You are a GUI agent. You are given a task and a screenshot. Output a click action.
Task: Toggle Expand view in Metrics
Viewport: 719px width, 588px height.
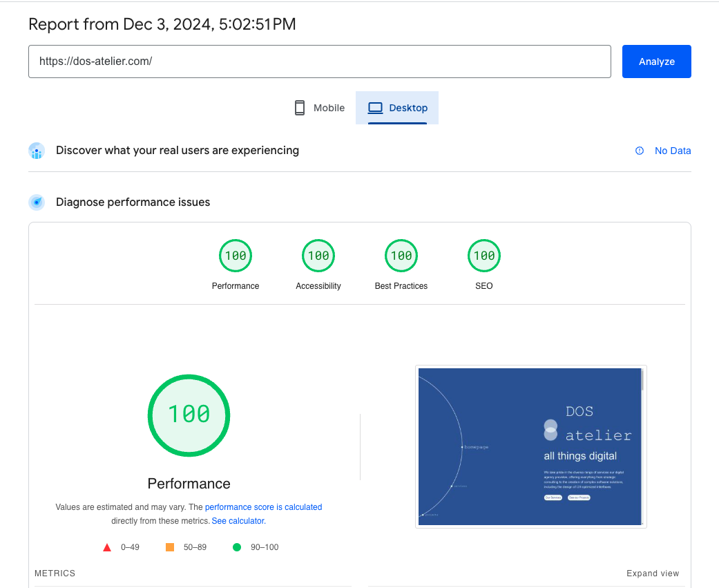click(653, 573)
